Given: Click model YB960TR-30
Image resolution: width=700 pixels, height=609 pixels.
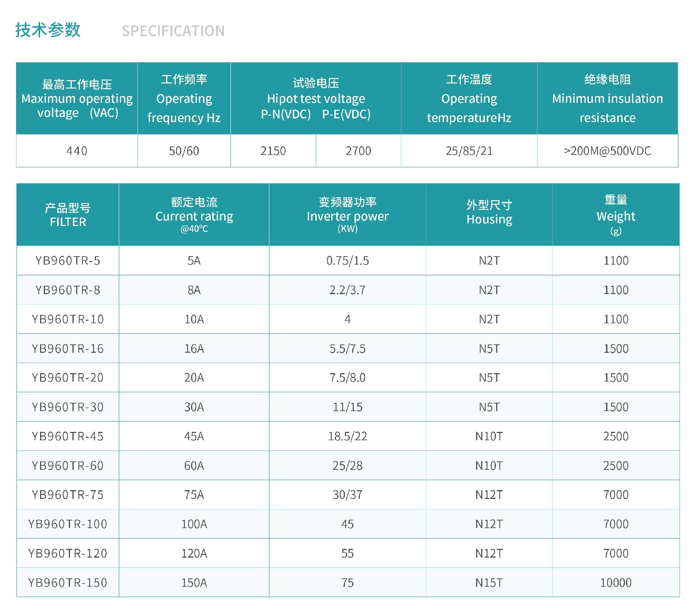Looking at the screenshot, I should 68,407.
